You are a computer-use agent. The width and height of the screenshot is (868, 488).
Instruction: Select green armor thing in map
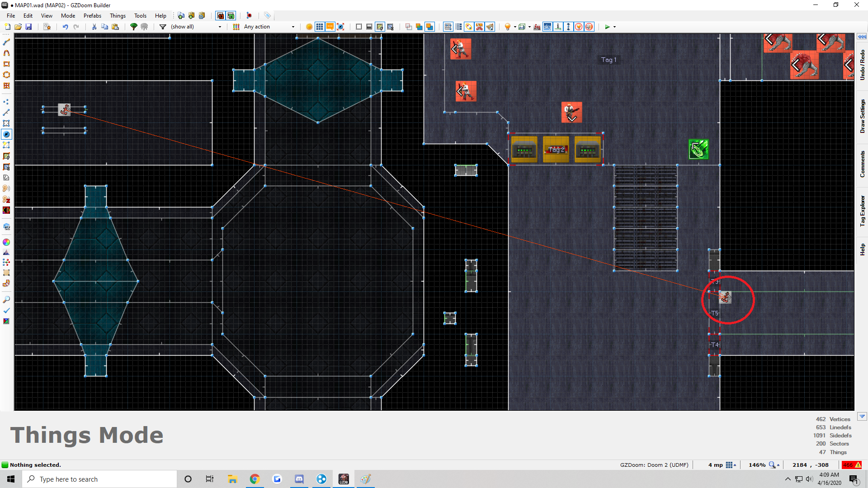[698, 149]
